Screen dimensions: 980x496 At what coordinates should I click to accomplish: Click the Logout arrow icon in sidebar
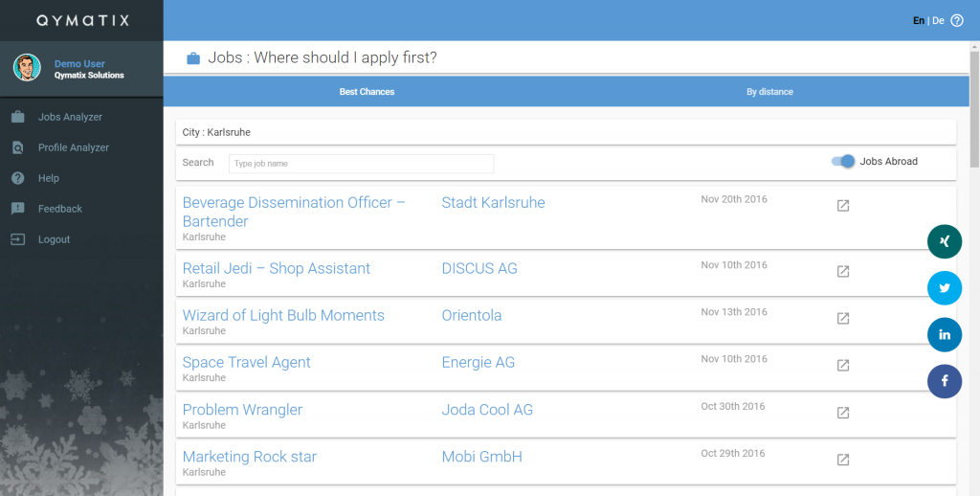coord(18,239)
